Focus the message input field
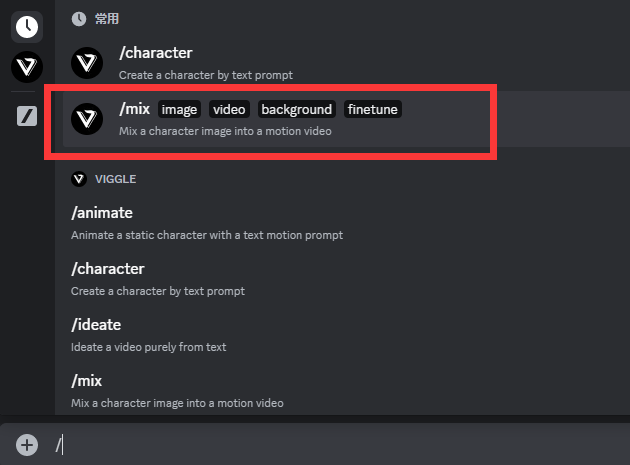This screenshot has height=465, width=630. [340, 445]
